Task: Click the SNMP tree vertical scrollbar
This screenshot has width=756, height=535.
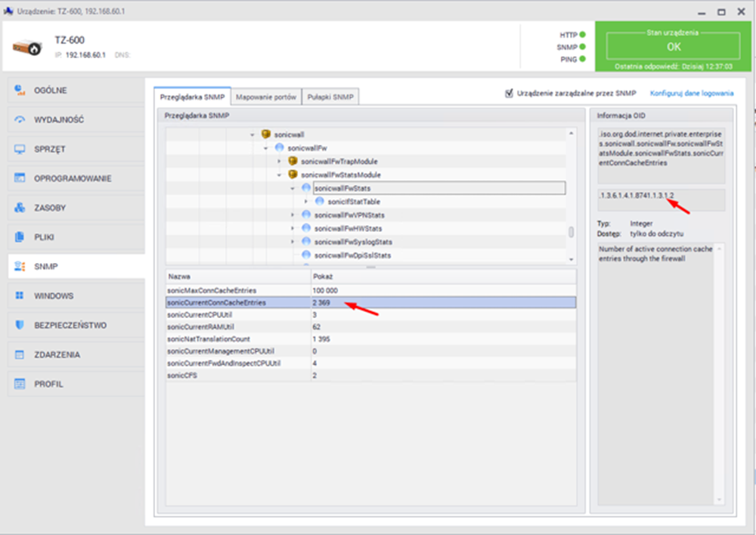Action: click(572, 232)
